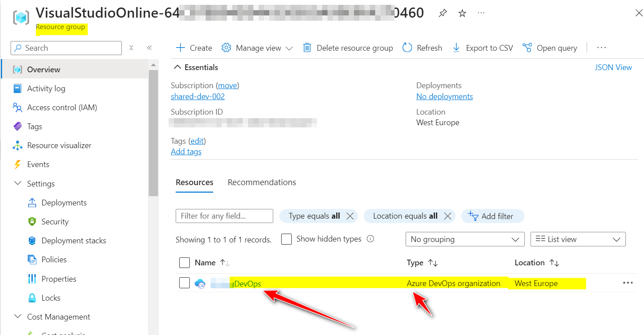Screen dimensions: 644x335
Task: Enable the Show hidden types checkbox
Action: point(286,239)
